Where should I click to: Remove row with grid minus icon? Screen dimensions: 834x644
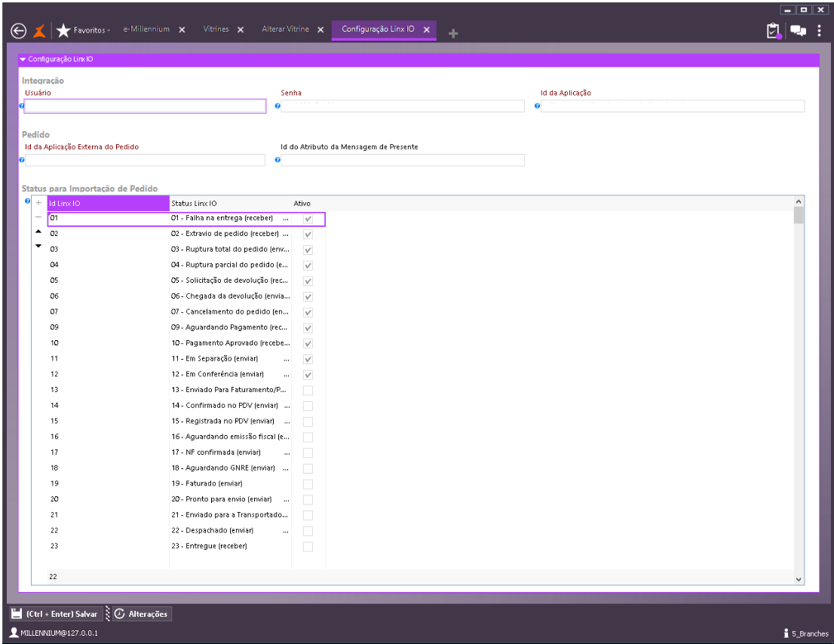[38, 217]
